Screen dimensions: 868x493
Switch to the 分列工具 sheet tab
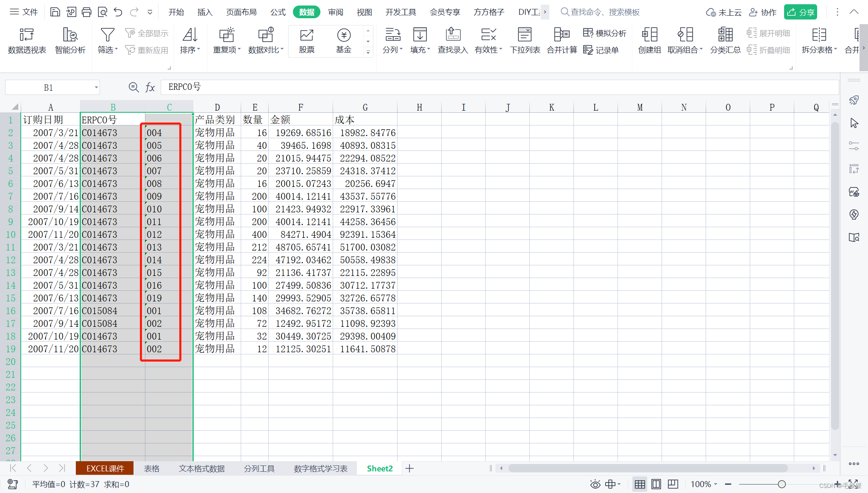coord(259,468)
